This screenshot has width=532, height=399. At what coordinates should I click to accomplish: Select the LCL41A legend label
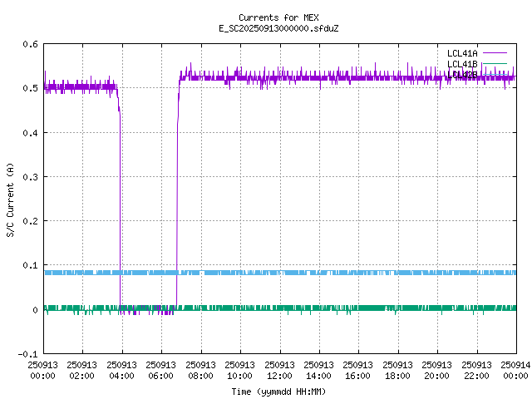click(461, 53)
